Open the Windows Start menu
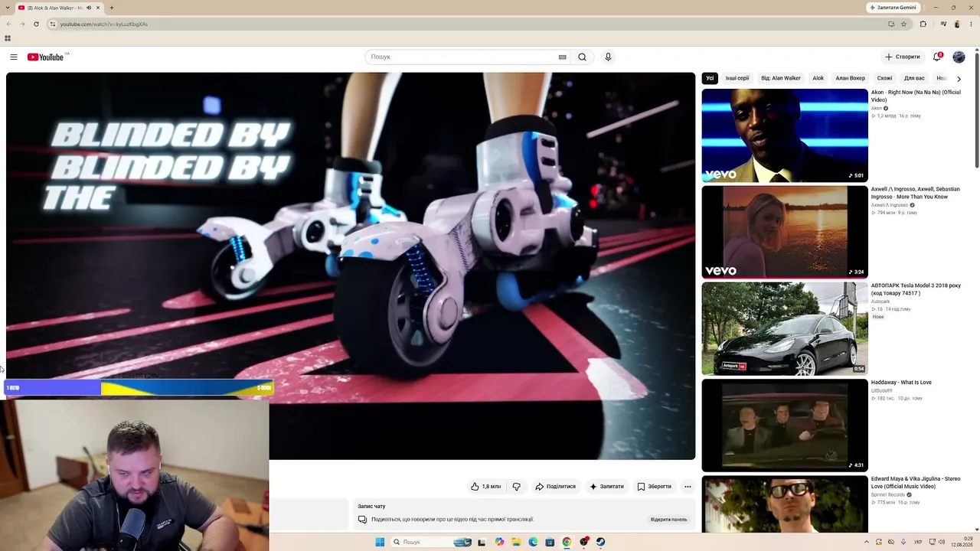The height and width of the screenshot is (551, 980). (380, 542)
